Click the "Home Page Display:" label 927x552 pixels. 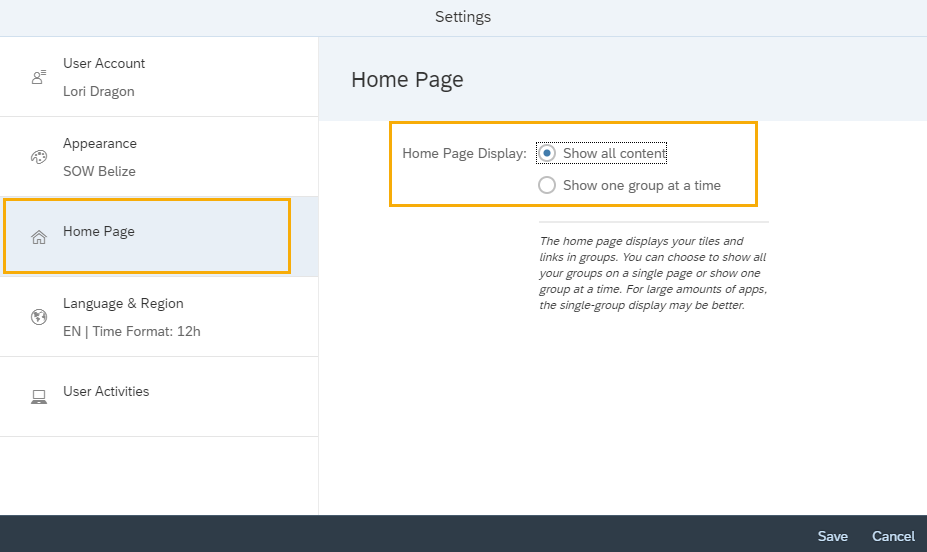tap(464, 154)
